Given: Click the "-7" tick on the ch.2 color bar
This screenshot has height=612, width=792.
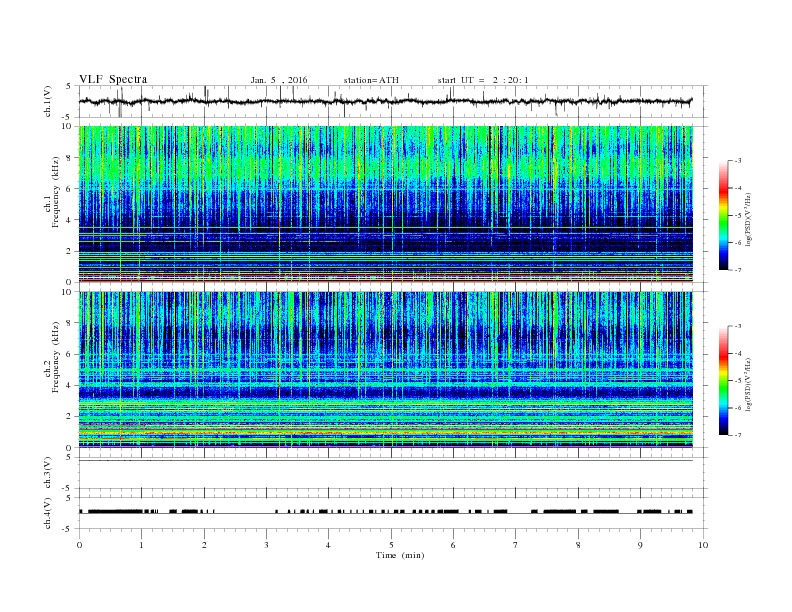Looking at the screenshot, I should point(737,435).
